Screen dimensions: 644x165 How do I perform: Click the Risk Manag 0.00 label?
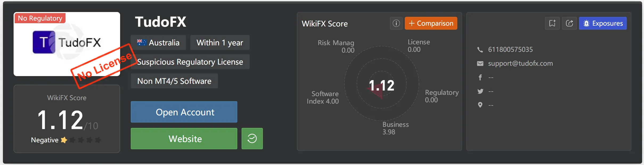[336, 46]
